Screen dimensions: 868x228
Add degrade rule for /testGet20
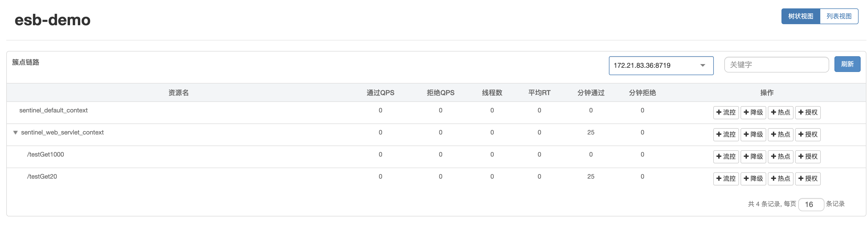click(x=753, y=178)
